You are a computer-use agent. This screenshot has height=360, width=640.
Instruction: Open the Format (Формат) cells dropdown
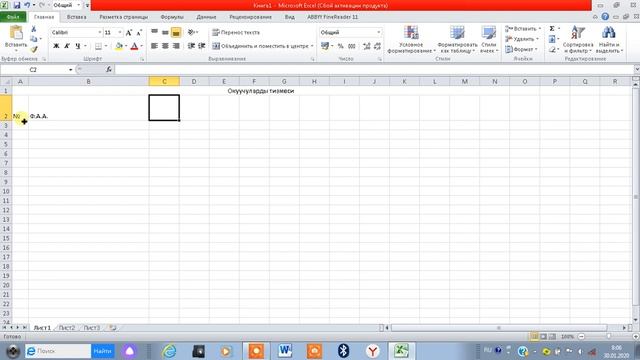pos(521,49)
